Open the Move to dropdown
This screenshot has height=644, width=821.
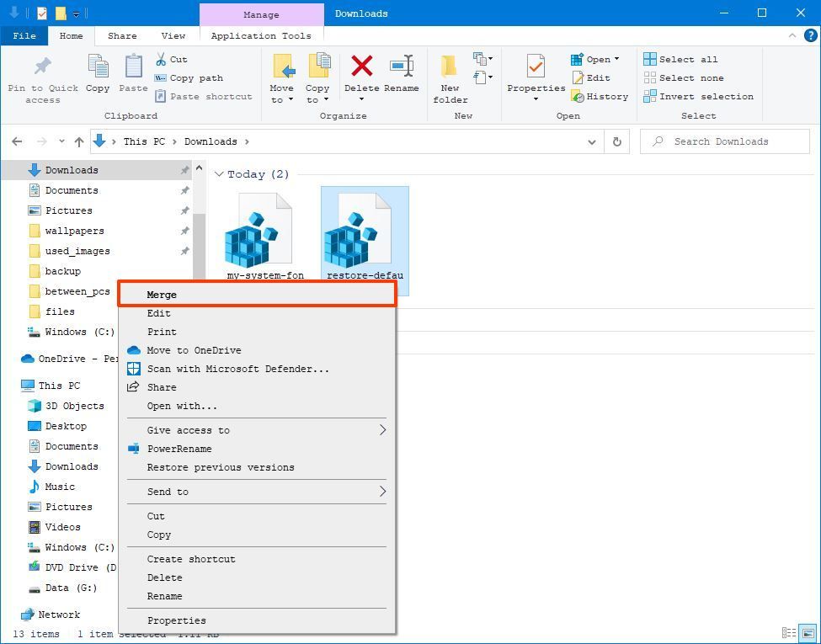282,80
